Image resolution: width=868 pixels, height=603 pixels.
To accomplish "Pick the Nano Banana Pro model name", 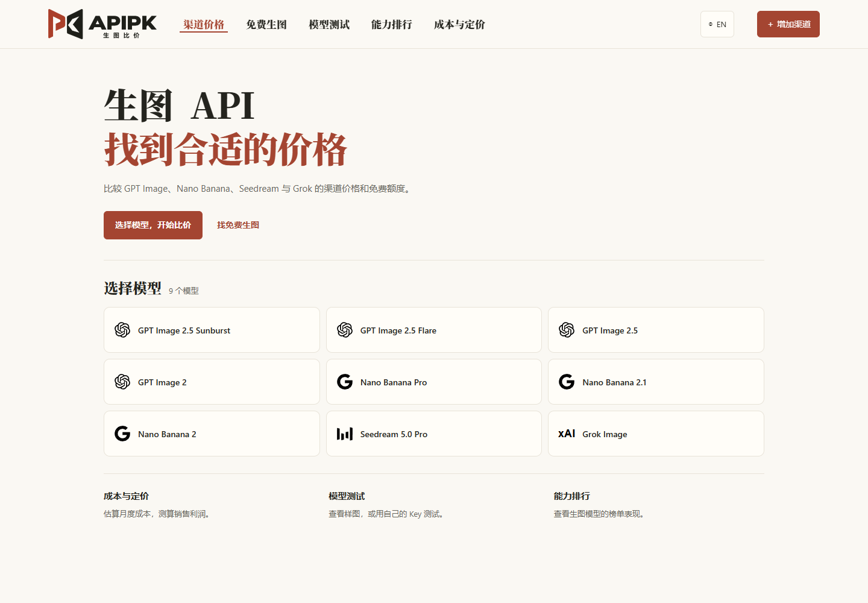I will [394, 382].
